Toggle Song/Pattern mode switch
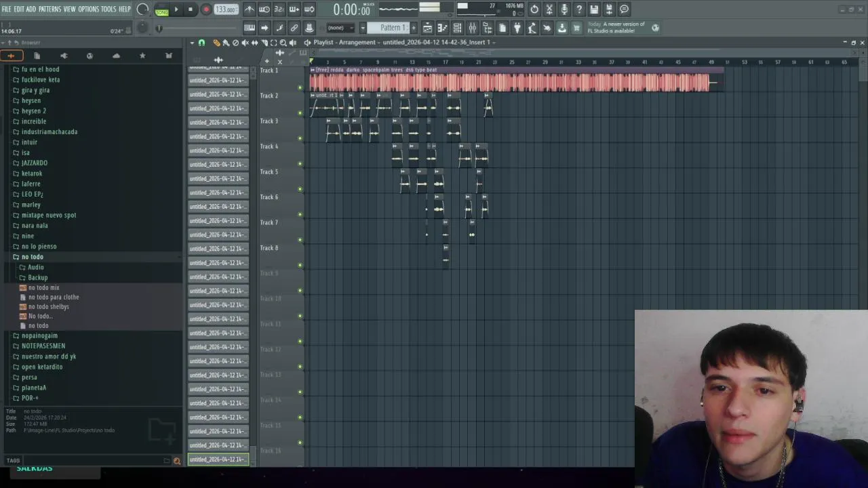The height and width of the screenshot is (488, 868). point(162,9)
